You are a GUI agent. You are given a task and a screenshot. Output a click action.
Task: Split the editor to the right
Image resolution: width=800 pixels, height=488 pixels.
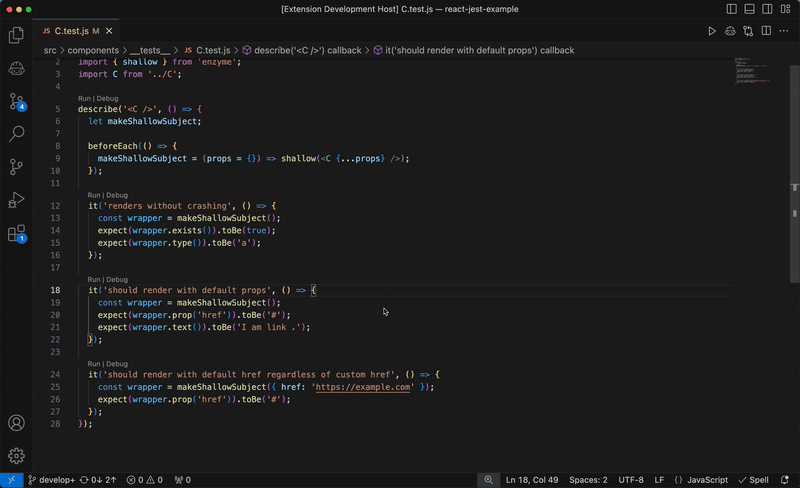click(766, 31)
